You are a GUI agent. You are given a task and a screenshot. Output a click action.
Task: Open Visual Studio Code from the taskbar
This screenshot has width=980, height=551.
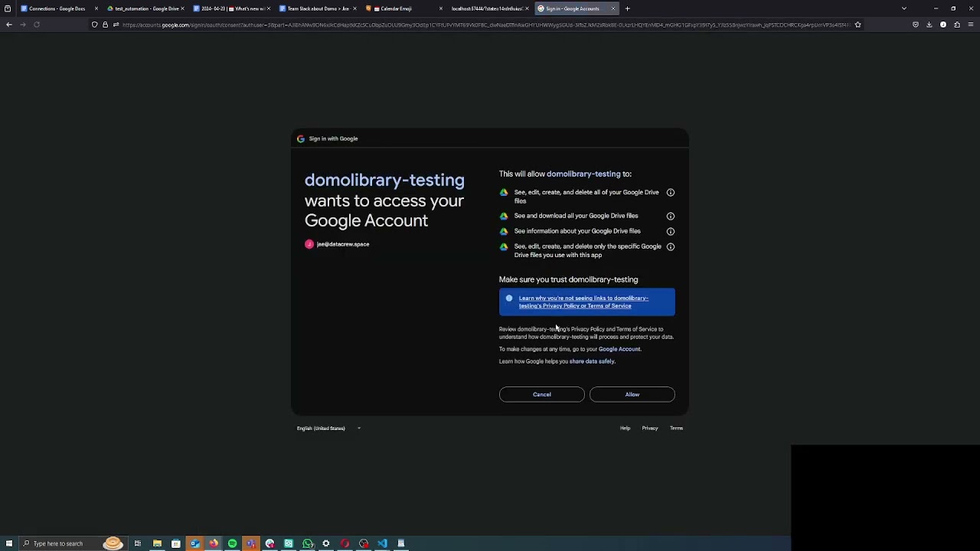[382, 543]
